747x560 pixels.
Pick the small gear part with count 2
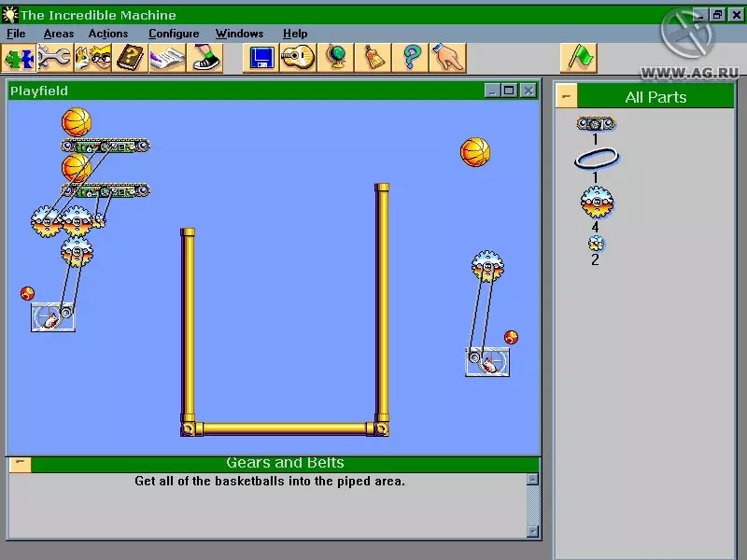596,244
